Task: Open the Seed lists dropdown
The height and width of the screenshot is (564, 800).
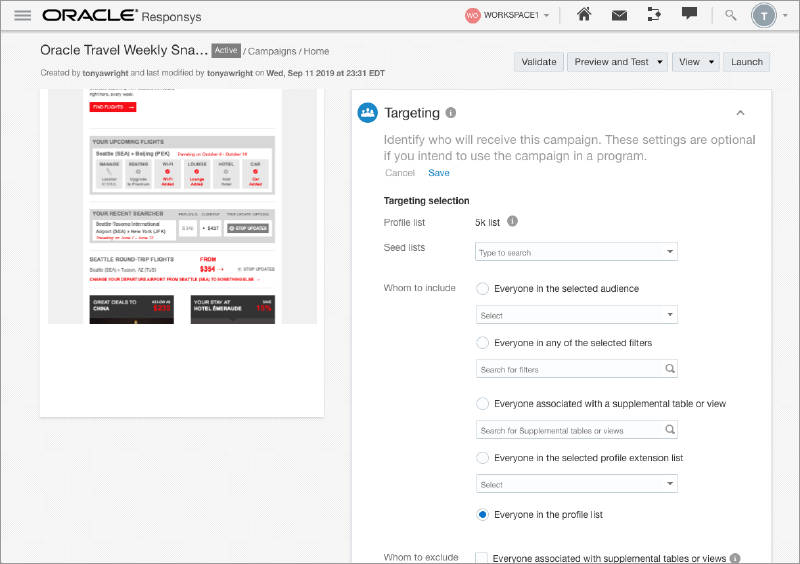Action: [576, 252]
